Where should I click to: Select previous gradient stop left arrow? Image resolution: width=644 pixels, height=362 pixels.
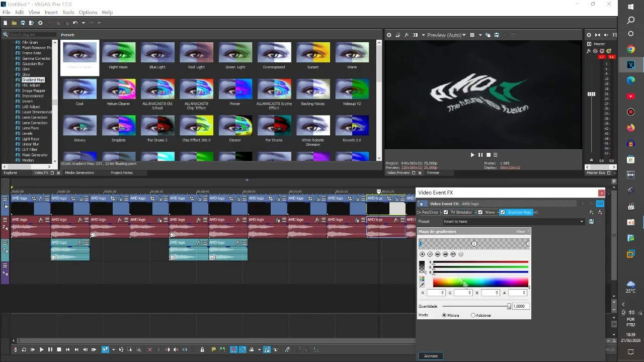tap(438, 254)
